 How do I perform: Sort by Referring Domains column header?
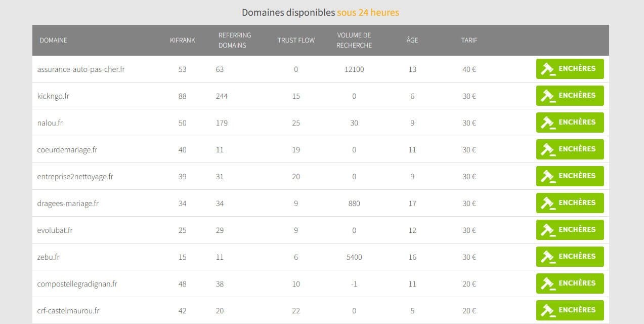coord(235,40)
